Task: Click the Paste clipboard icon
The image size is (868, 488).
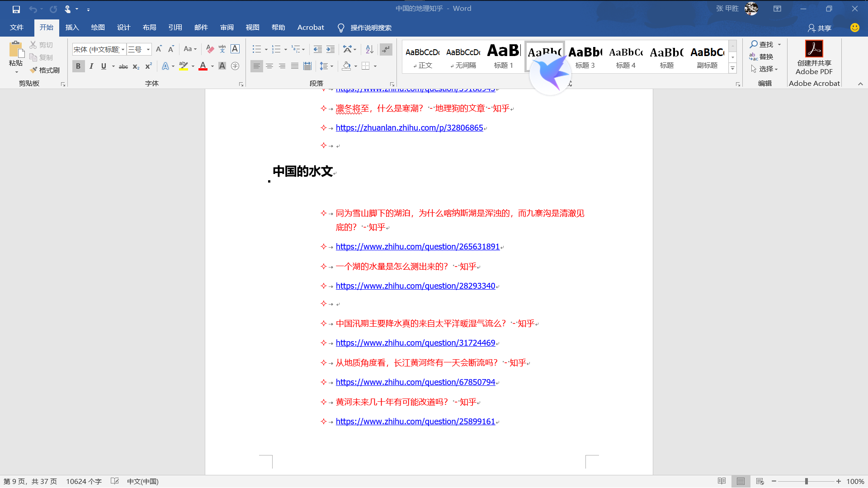Action: 16,49
